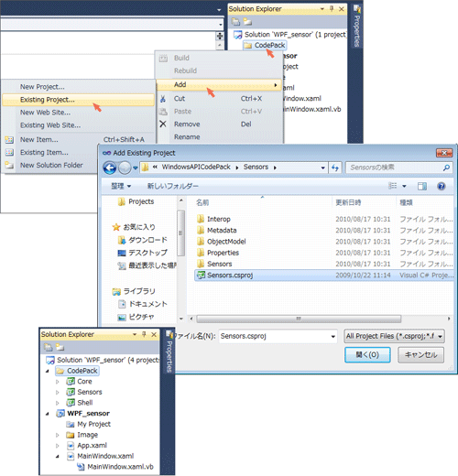Select Rename in the context menu

click(x=187, y=137)
